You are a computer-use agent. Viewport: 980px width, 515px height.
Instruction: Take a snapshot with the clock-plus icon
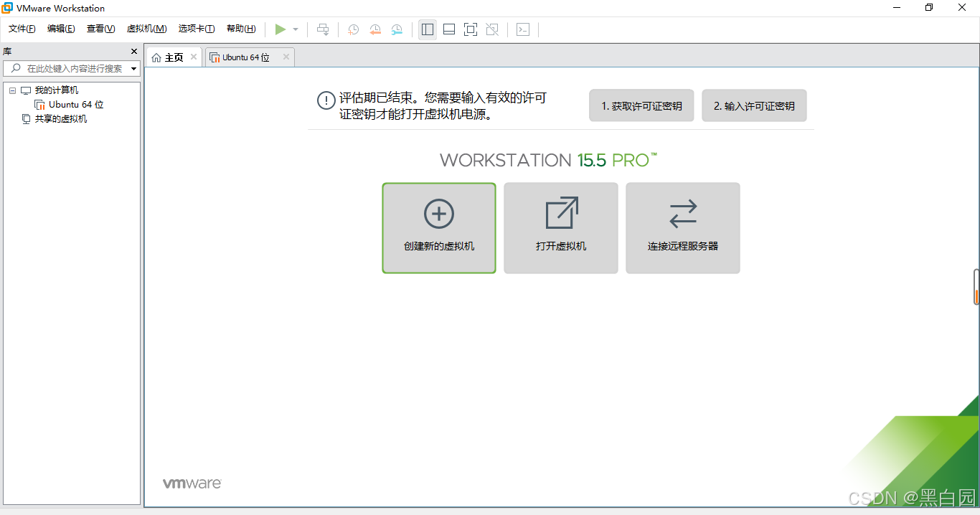tap(354, 29)
